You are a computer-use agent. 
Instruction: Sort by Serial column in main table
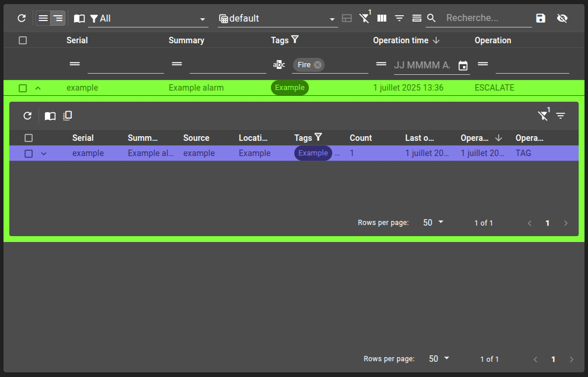[77, 40]
